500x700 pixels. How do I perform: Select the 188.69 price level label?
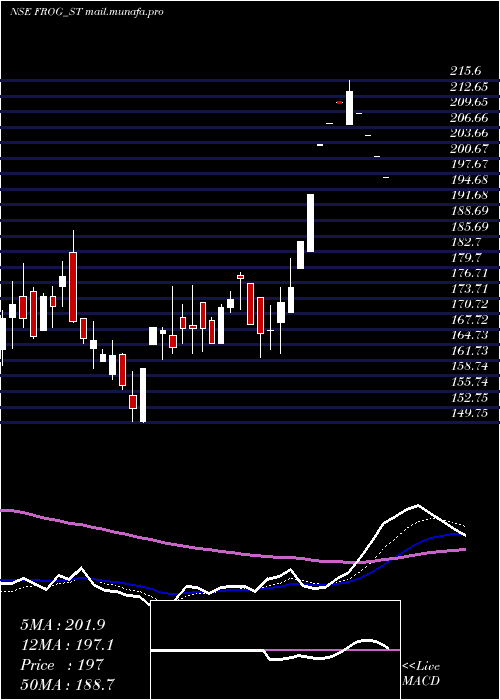click(469, 211)
